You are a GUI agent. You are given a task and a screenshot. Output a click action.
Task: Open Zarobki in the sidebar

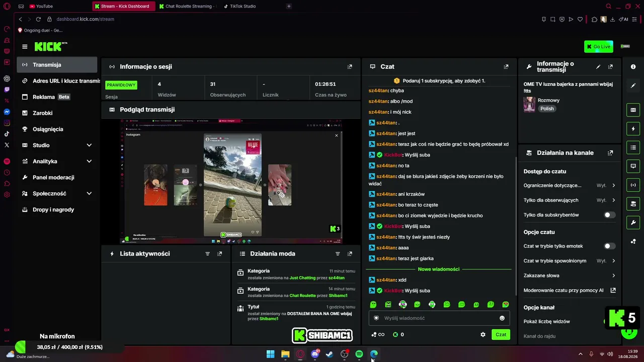pos(57,113)
